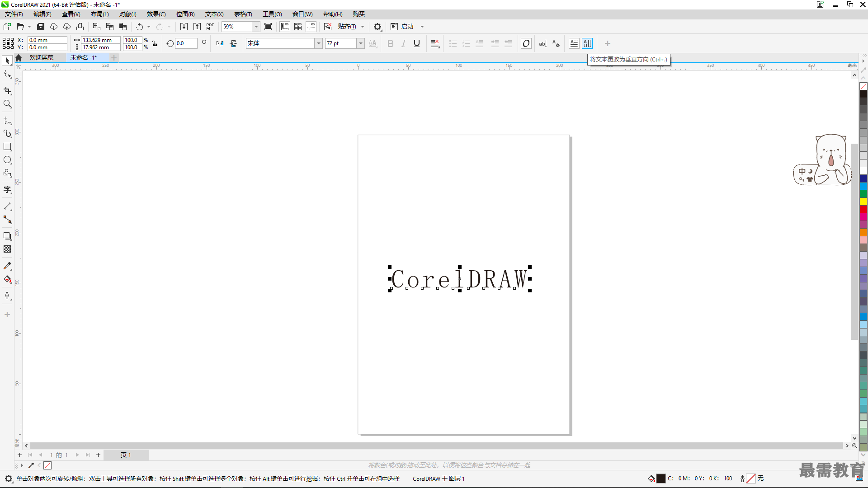Select the Pick tool in toolbox
This screenshot has width=868, height=488.
7,61
